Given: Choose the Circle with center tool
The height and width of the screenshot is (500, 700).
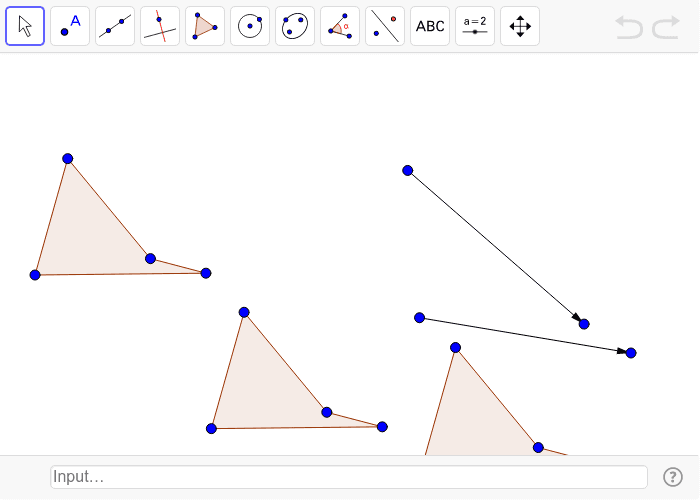Looking at the screenshot, I should [250, 26].
